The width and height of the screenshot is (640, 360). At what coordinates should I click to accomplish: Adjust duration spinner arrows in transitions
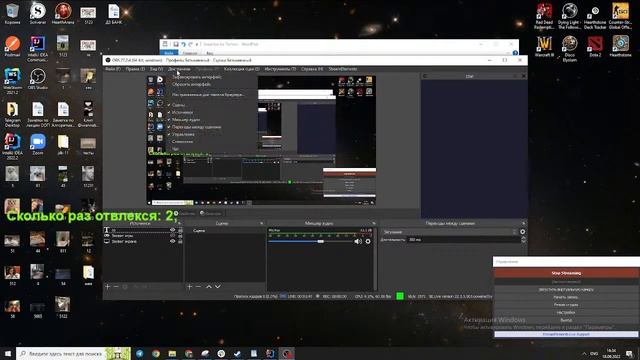click(523, 240)
